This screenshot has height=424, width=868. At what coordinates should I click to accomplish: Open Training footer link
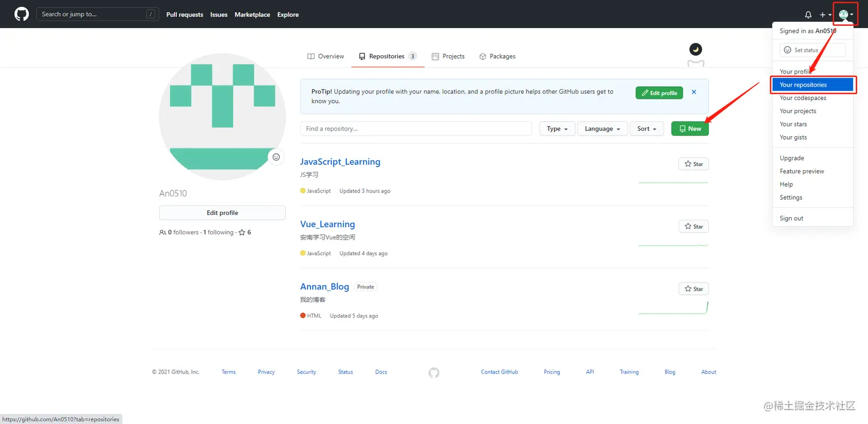(629, 372)
